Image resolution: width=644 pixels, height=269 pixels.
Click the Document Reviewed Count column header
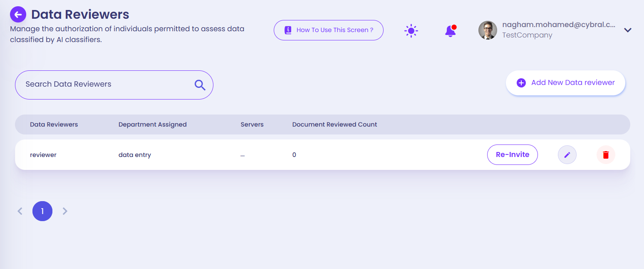coord(334,125)
